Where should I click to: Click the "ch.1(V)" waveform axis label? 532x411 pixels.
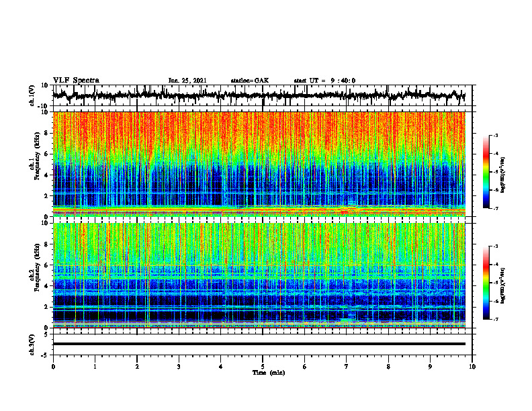point(32,95)
